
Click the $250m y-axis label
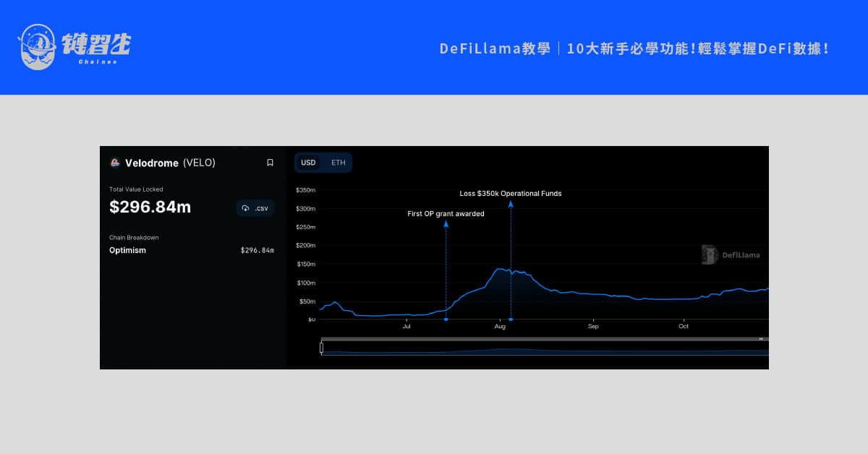(x=306, y=227)
